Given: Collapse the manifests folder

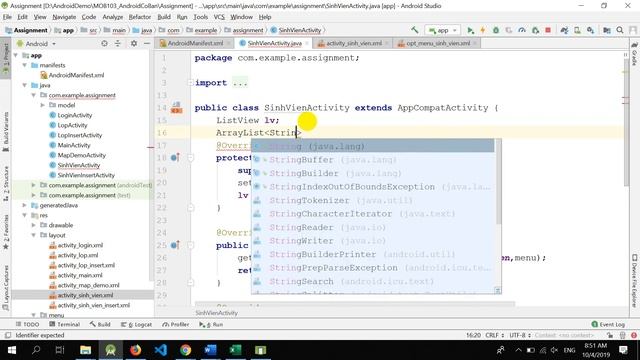Looking at the screenshot, I should point(25,65).
